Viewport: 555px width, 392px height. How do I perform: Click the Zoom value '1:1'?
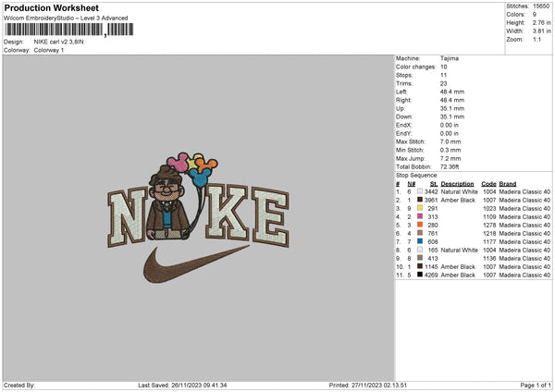tap(536, 39)
